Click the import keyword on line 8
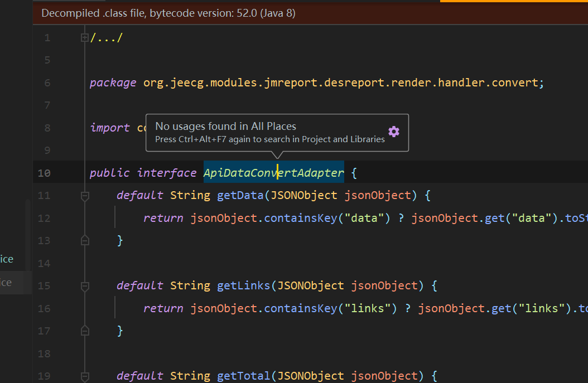Screen dimensions: 588x383 pos(109,128)
